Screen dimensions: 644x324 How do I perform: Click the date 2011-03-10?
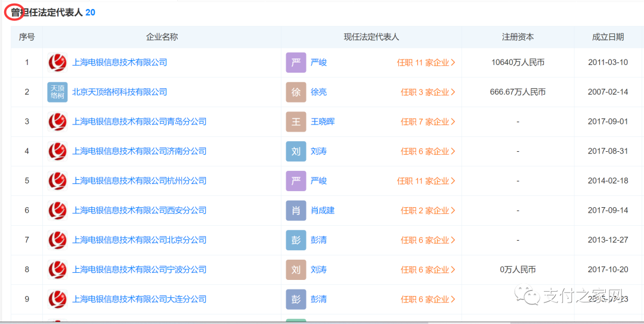pos(608,63)
